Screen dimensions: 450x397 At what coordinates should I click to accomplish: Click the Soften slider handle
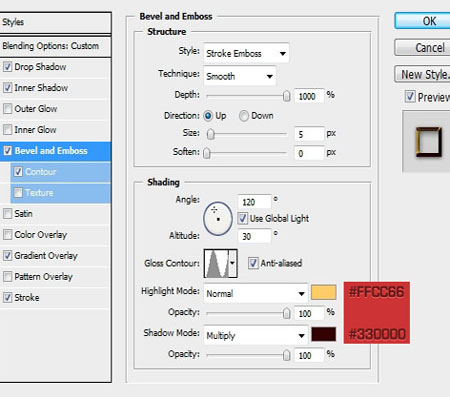207,153
